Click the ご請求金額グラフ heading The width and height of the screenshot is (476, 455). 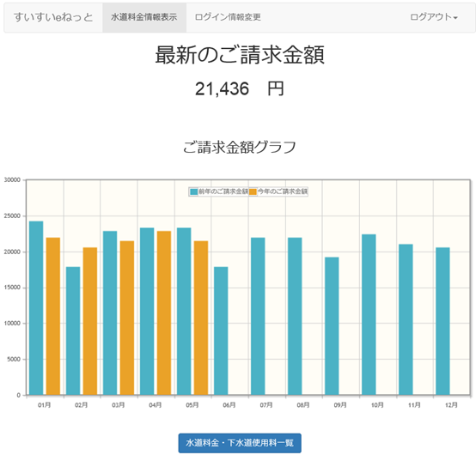(x=240, y=147)
